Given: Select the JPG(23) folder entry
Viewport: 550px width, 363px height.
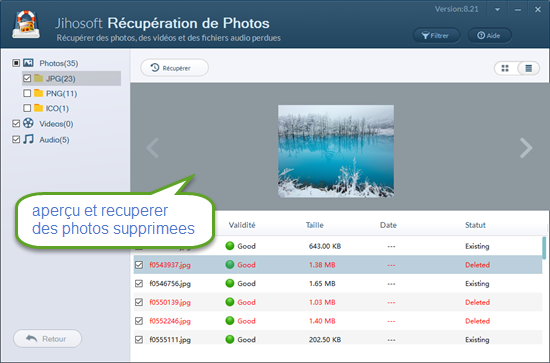Looking at the screenshot, I should click(x=61, y=79).
